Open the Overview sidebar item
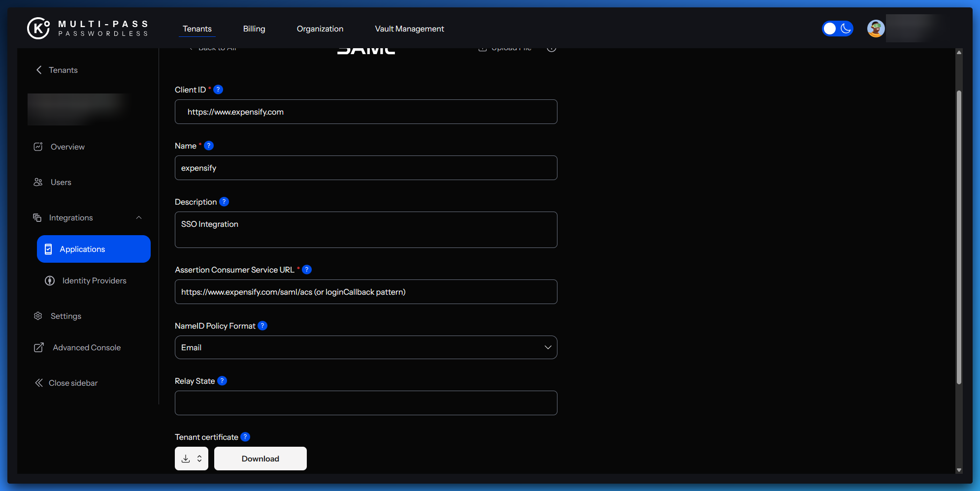The width and height of the screenshot is (980, 491). tap(67, 147)
